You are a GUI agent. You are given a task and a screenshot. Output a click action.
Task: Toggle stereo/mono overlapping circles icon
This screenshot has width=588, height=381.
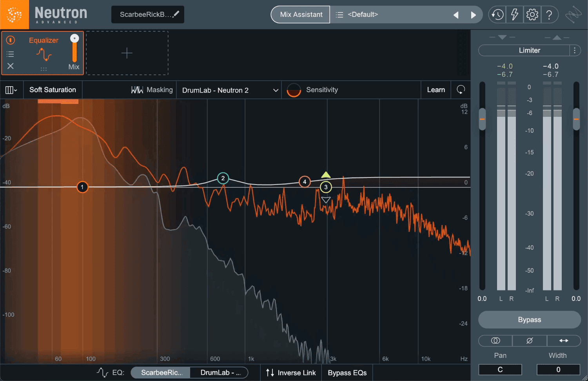coord(495,341)
